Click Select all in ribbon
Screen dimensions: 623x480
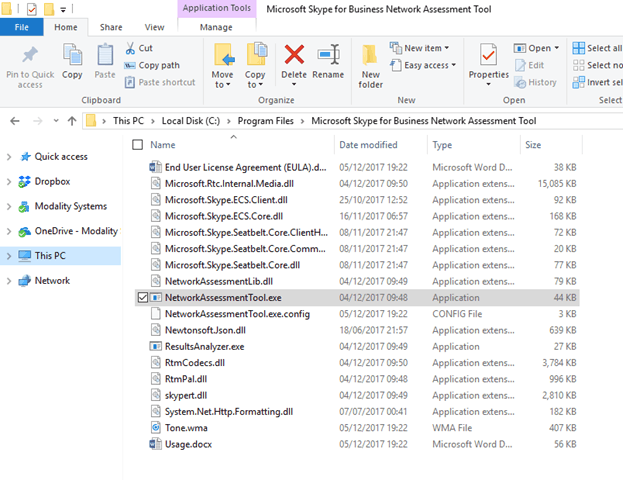pos(597,48)
